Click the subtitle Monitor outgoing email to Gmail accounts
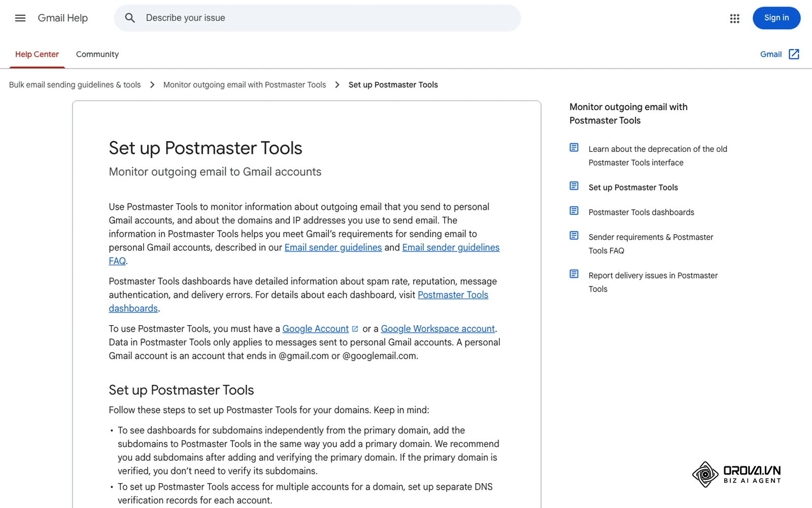This screenshot has width=812, height=508. point(215,172)
